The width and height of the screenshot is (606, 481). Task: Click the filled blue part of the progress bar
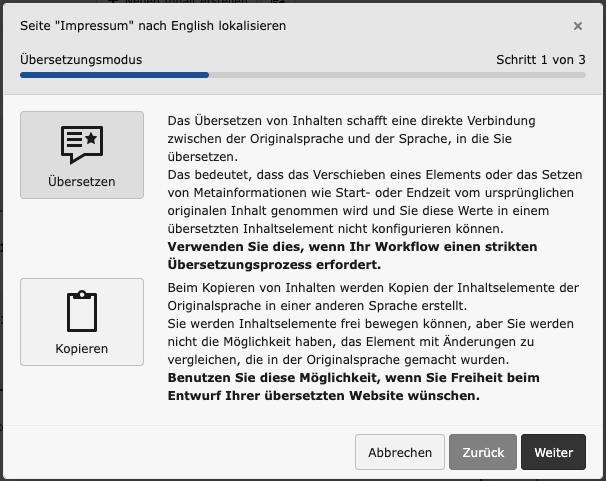click(x=114, y=74)
